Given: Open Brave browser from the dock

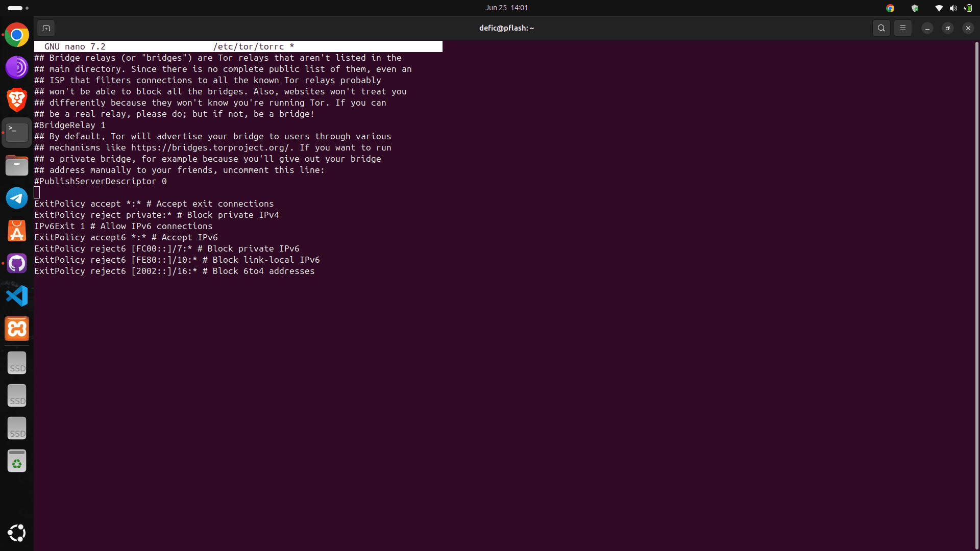Looking at the screenshot, I should [x=17, y=100].
